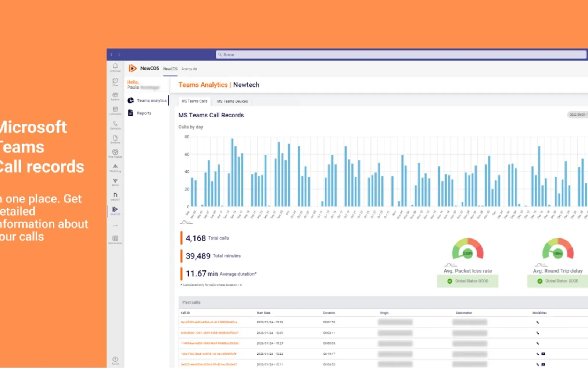
Task: Click the Avg. Round Trip delay gauge
Action: tap(558, 249)
